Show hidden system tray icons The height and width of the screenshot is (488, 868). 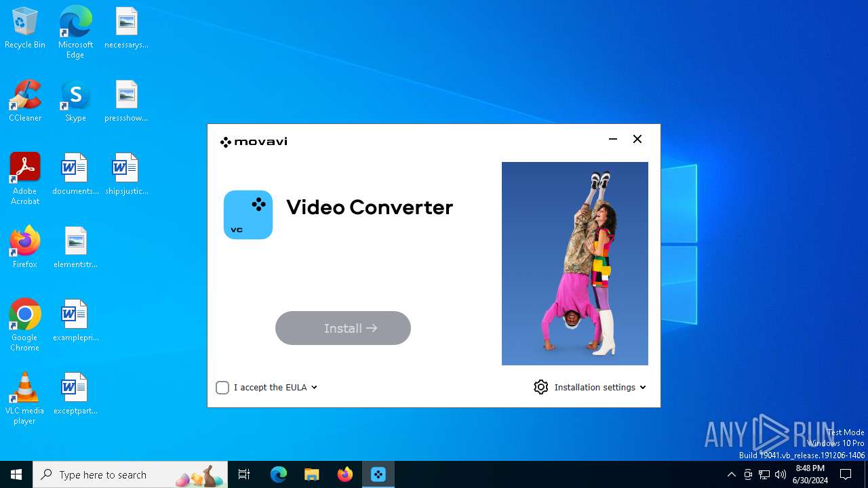pyautogui.click(x=731, y=474)
